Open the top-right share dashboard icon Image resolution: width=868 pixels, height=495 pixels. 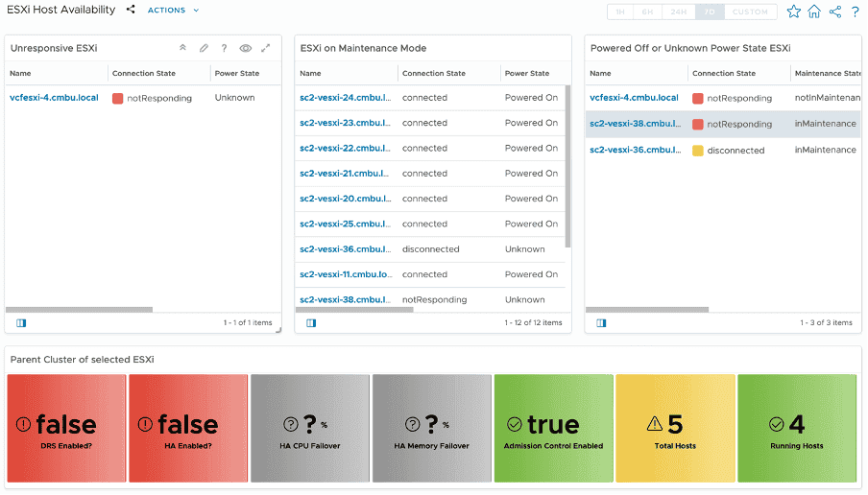coord(835,12)
